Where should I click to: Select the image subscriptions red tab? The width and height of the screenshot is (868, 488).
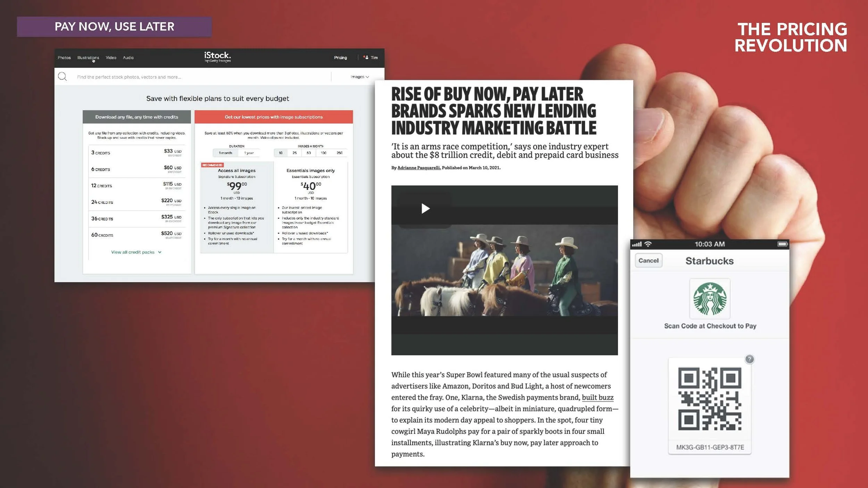coord(274,117)
